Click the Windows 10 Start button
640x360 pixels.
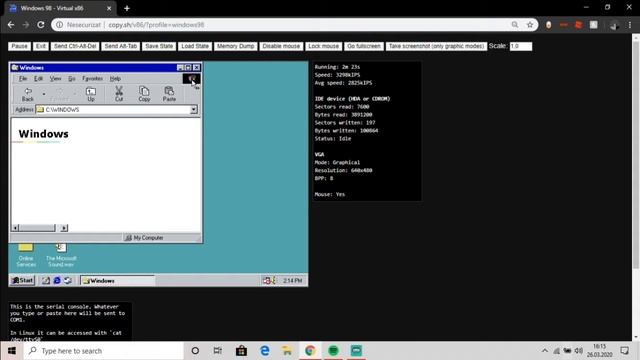[x=12, y=351]
